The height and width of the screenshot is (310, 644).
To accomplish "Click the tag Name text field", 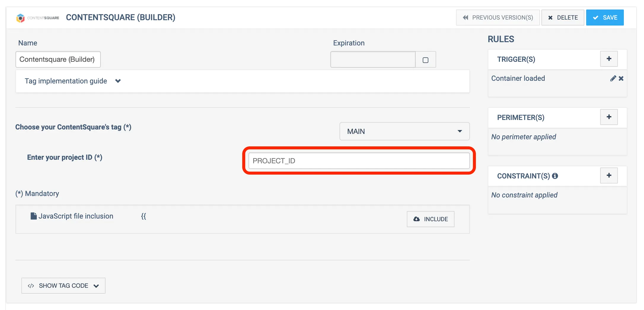I will pyautogui.click(x=58, y=59).
